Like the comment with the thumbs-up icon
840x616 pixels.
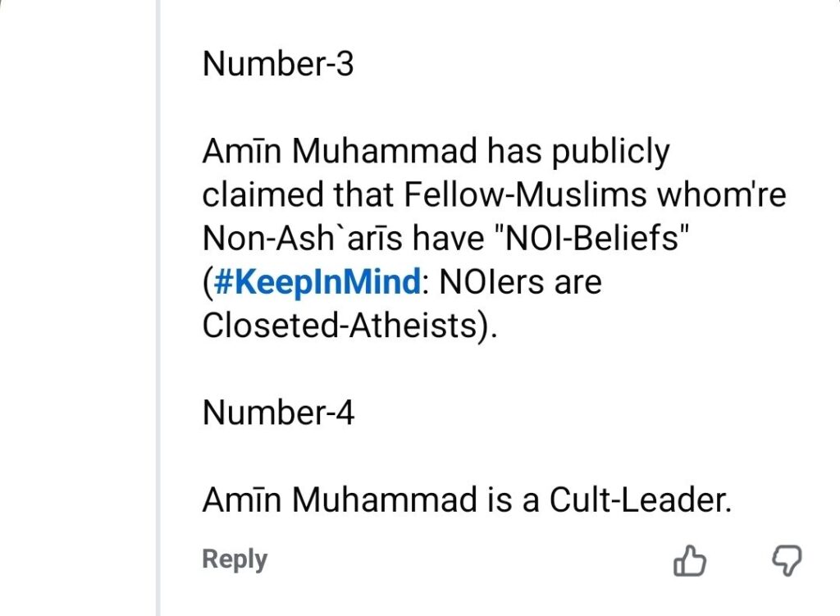[x=689, y=562]
